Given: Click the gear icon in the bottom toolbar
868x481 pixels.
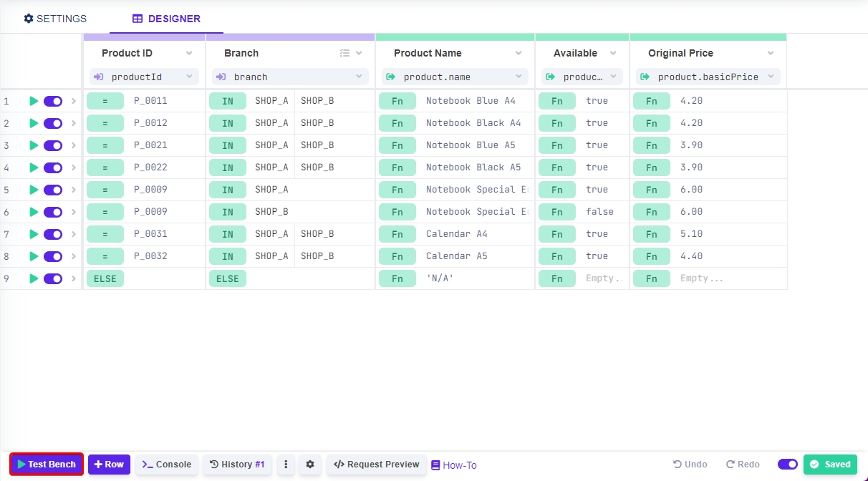Looking at the screenshot, I should coord(310,465).
